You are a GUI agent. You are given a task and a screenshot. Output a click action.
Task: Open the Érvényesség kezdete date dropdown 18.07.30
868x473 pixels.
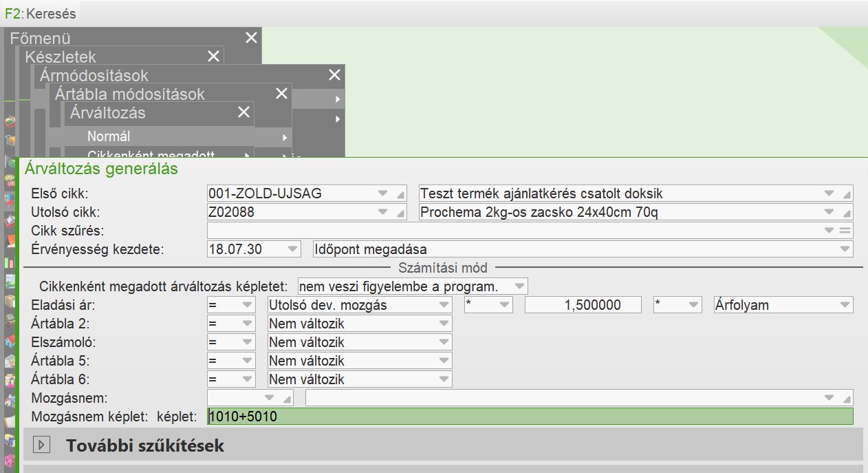tap(294, 249)
